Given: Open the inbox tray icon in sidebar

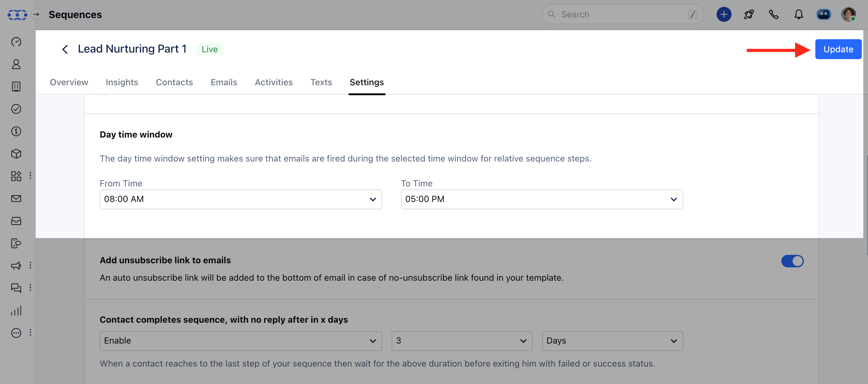Looking at the screenshot, I should 16,221.
